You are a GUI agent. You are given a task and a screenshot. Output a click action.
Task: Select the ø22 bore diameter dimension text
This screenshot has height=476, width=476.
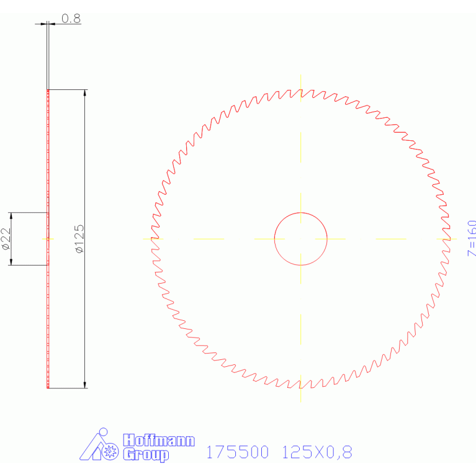click(6, 239)
